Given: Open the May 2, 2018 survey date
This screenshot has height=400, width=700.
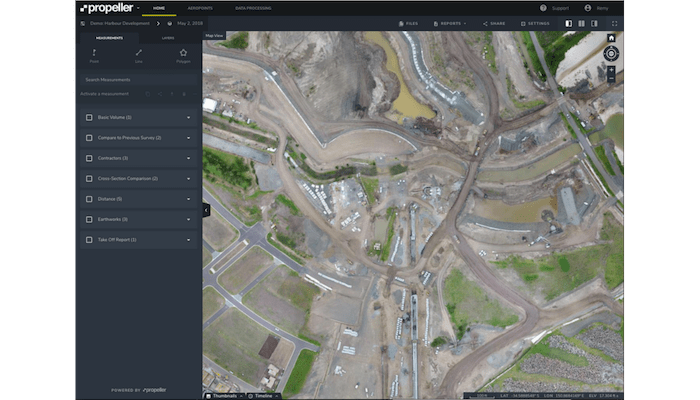Looking at the screenshot, I should pos(190,23).
